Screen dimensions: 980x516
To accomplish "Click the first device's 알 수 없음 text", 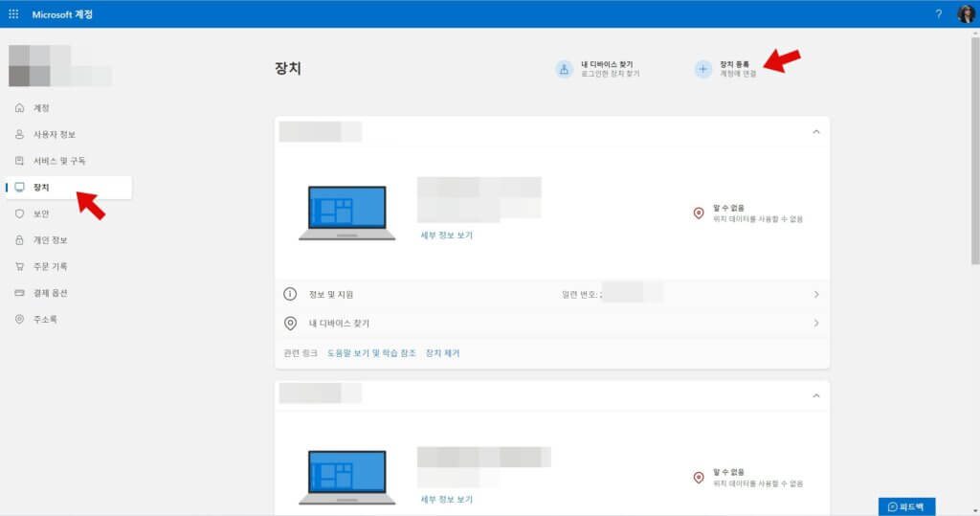I will coord(728,208).
